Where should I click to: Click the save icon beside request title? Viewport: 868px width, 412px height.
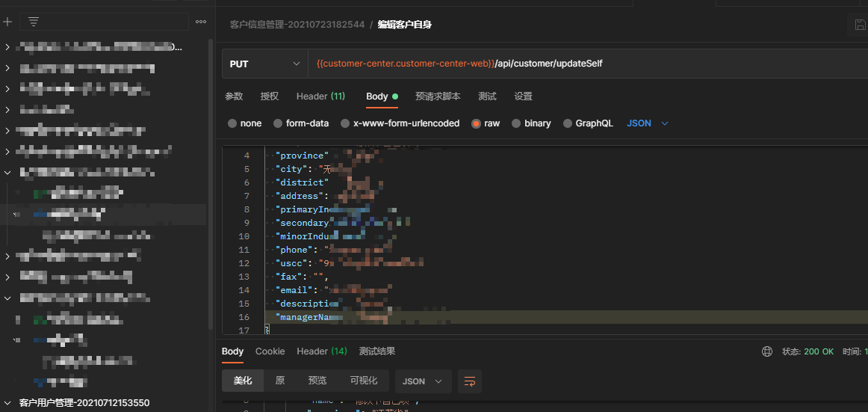click(x=860, y=25)
